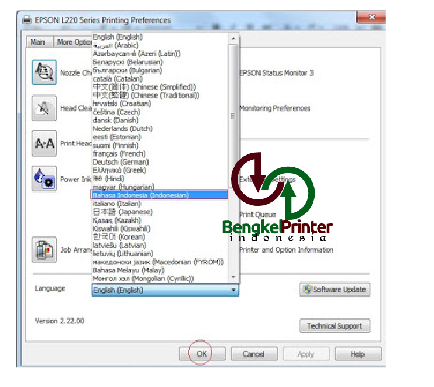Confirm with the OK button
Image resolution: width=434 pixels, height=387 pixels.
(x=202, y=354)
